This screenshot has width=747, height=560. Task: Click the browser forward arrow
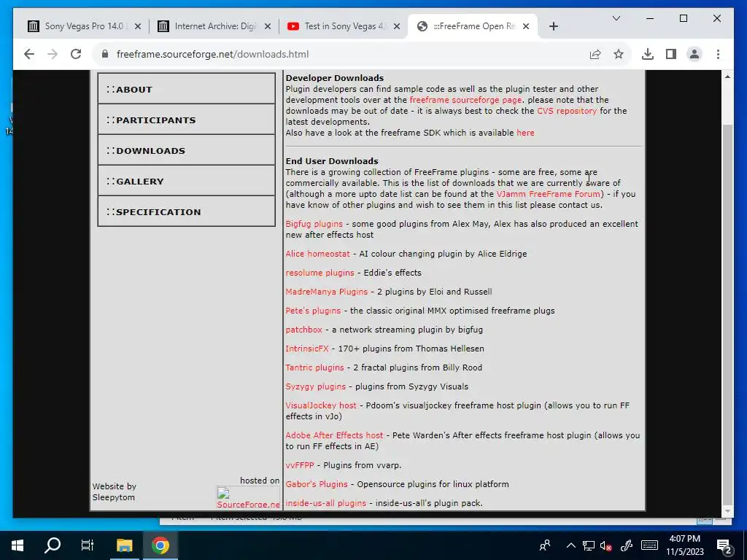click(x=53, y=54)
